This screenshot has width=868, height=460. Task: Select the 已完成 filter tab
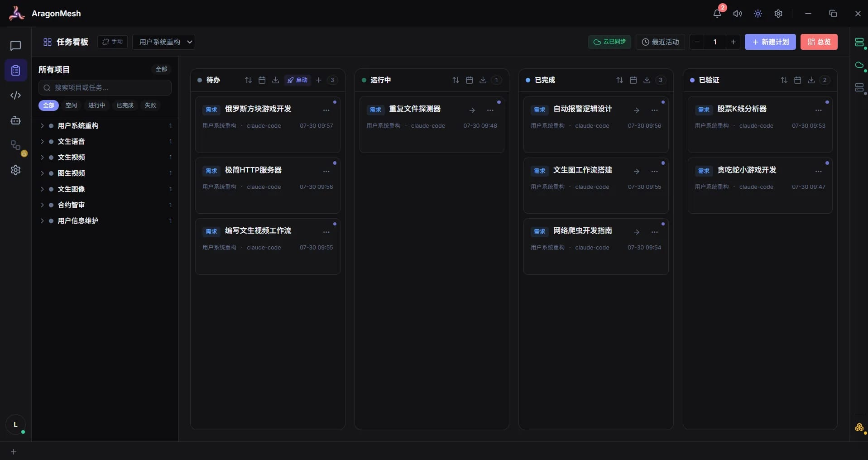[x=125, y=105]
